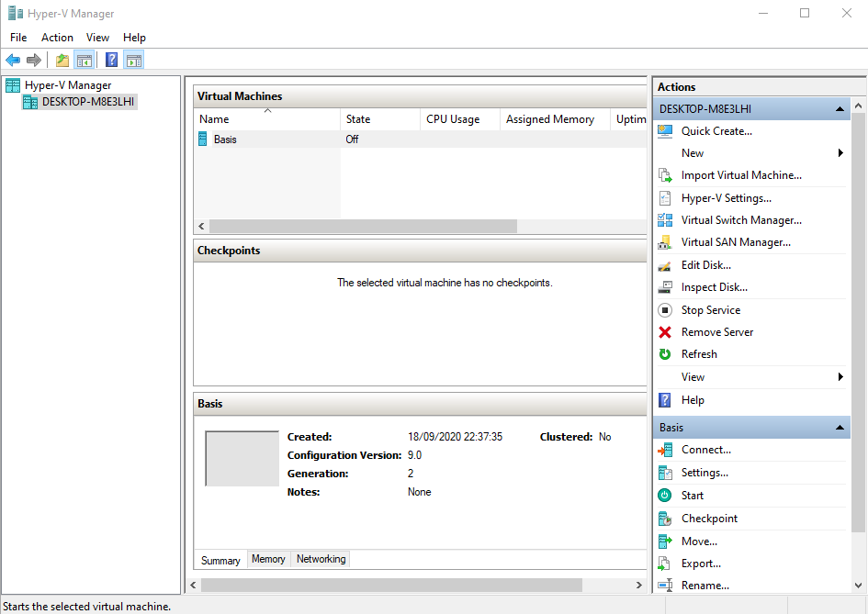The height and width of the screenshot is (614, 868).
Task: Click the Import Virtual Machine icon
Action: click(x=665, y=175)
